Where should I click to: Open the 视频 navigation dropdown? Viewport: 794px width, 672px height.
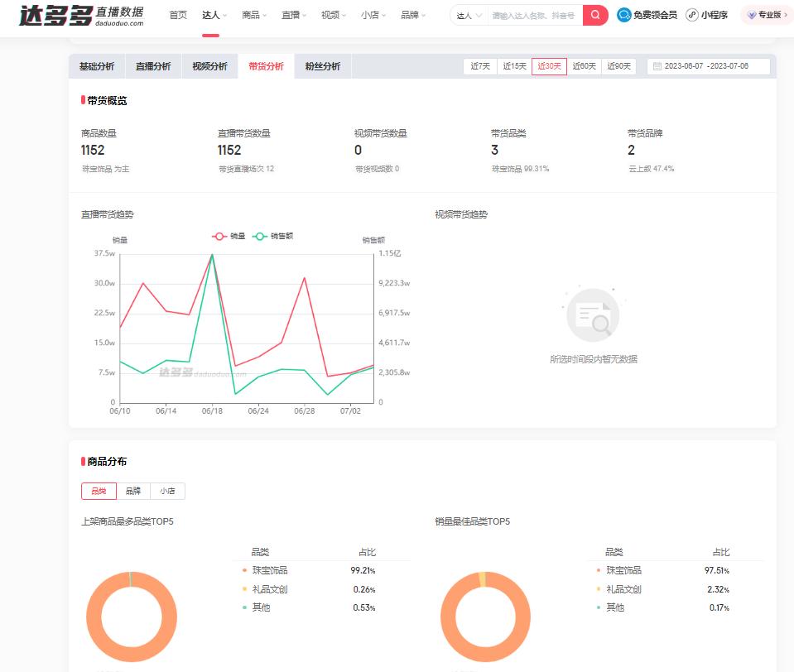click(x=330, y=14)
